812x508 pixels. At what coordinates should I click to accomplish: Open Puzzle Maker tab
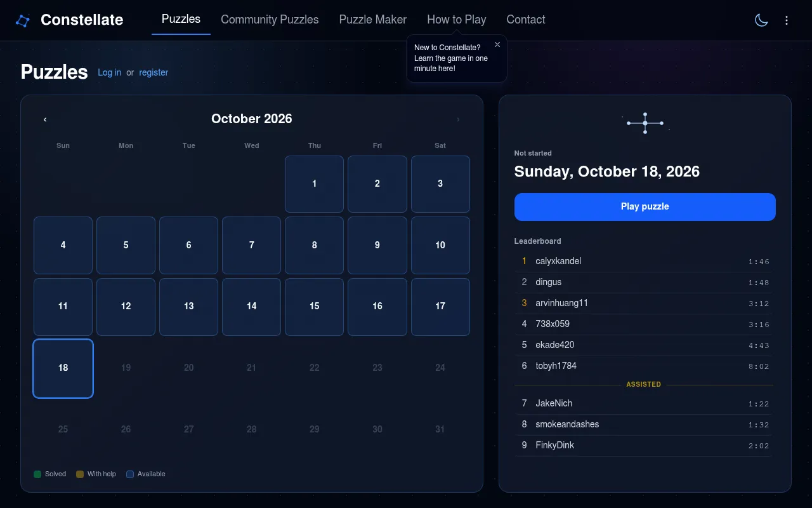click(x=373, y=20)
